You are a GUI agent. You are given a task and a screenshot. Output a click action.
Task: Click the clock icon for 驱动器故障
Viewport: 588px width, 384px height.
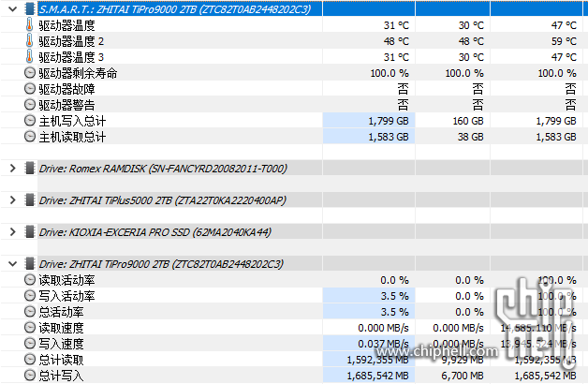point(30,88)
